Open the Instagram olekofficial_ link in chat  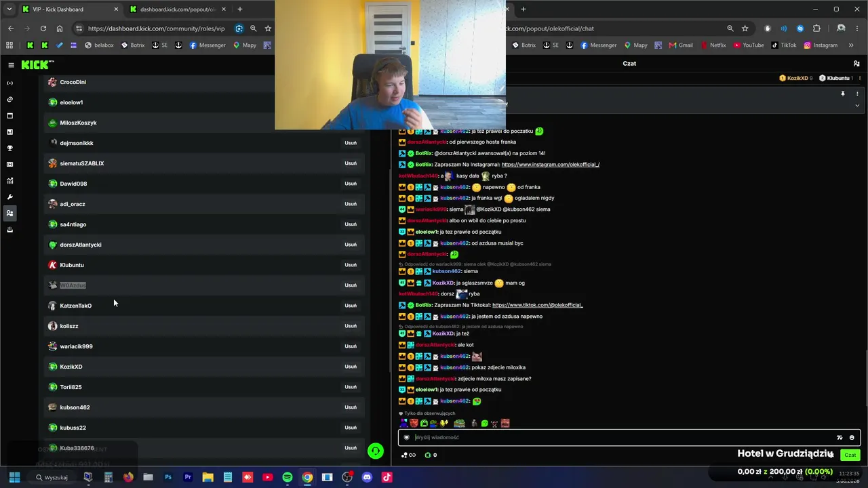point(551,165)
